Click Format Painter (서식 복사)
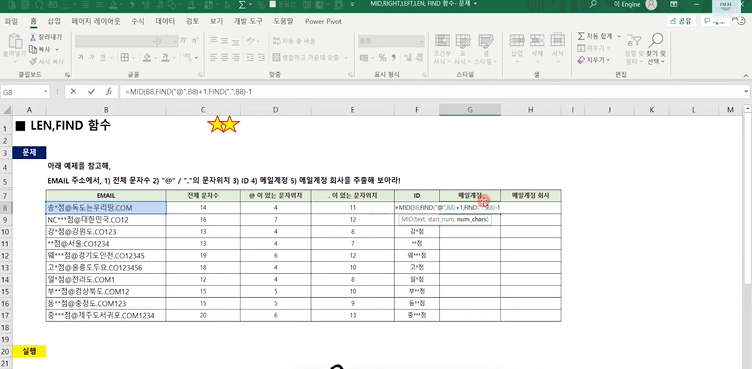This screenshot has height=369, width=752. pos(47,61)
